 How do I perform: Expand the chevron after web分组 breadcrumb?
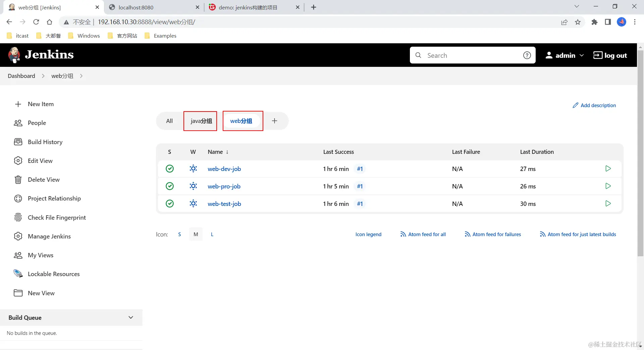pos(81,76)
